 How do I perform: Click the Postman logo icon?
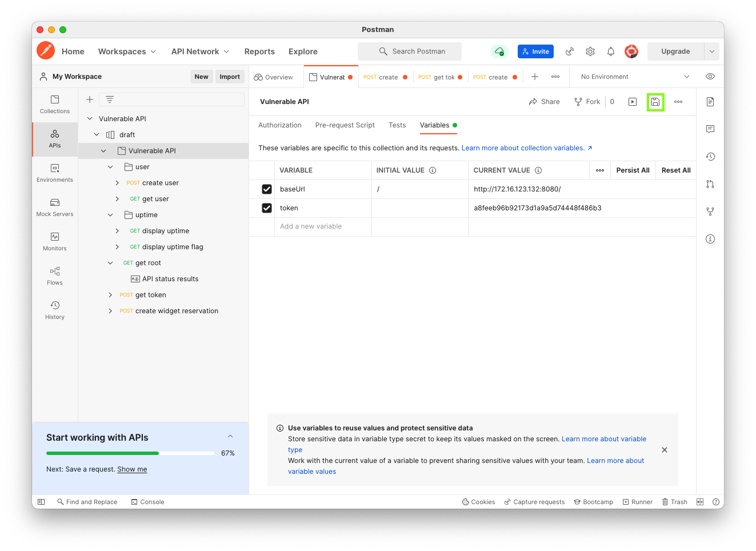[46, 51]
